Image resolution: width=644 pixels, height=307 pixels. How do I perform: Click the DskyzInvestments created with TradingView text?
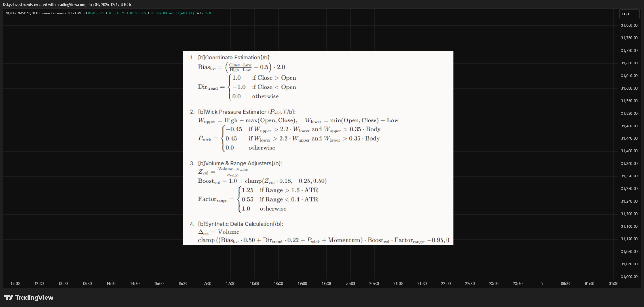(67, 5)
